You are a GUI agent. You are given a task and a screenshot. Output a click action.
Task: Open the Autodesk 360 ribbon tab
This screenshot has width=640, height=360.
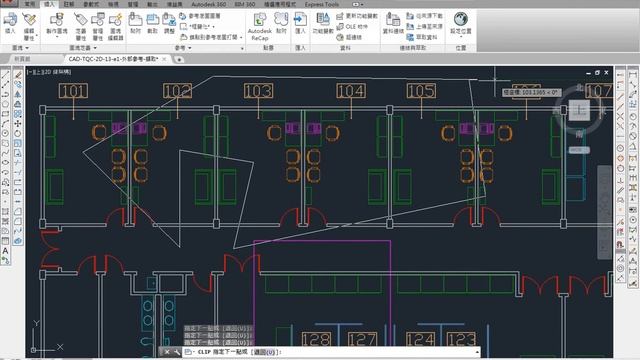[209, 4]
